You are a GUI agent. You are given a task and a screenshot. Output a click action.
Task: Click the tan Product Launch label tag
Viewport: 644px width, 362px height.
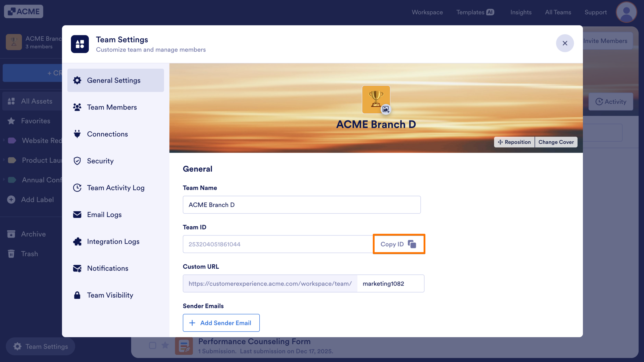coord(12,160)
